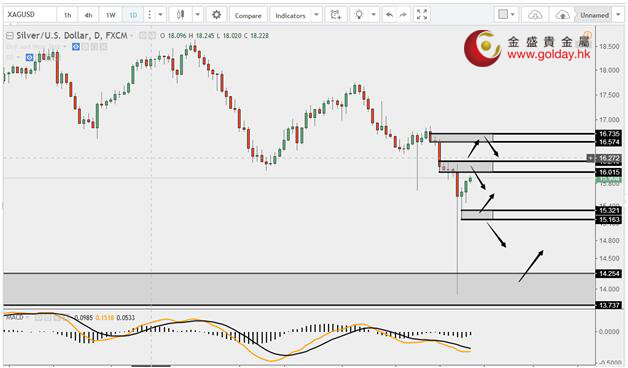Click the XAGUSD symbol input field
This screenshot has height=368, width=628.
30,15
